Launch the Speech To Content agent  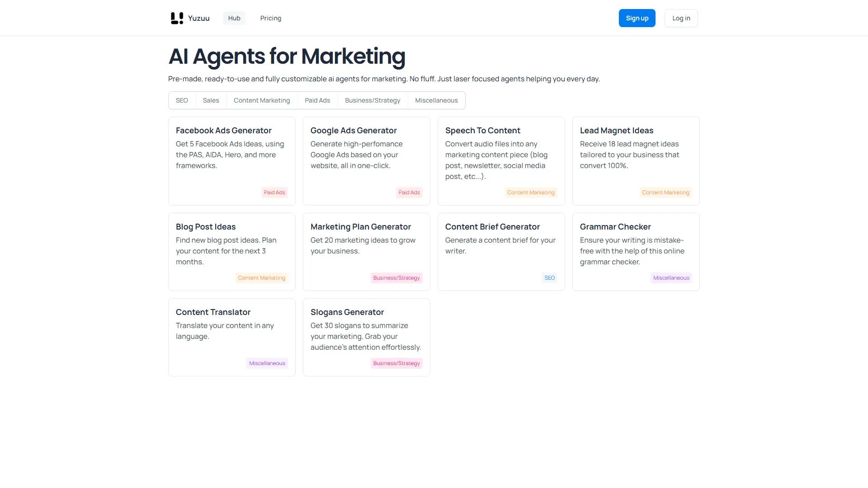[501, 161]
